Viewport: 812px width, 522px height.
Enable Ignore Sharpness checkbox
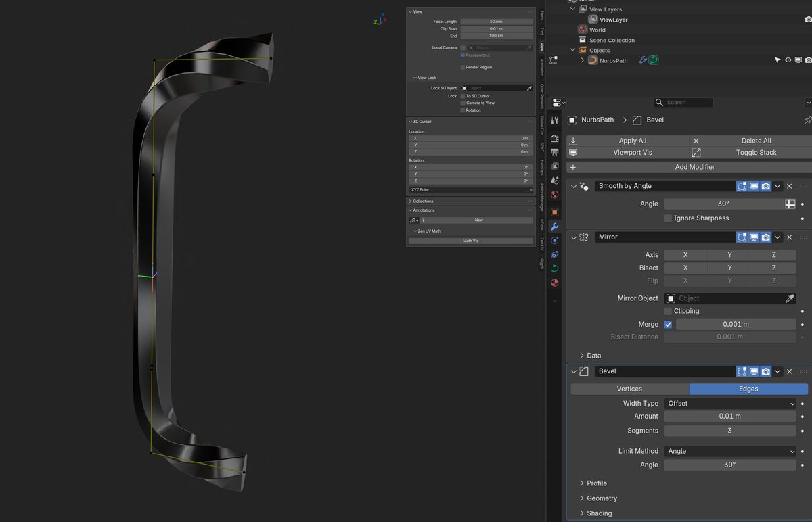tap(668, 218)
